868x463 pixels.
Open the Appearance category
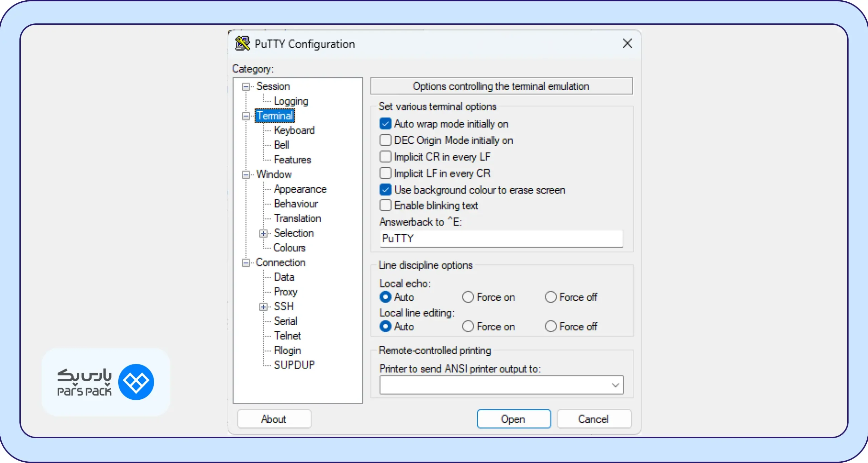(300, 189)
